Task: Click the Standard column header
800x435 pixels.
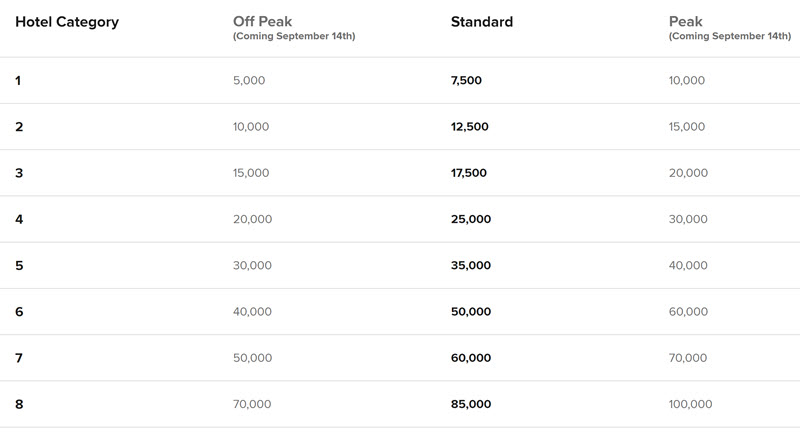Action: (482, 22)
